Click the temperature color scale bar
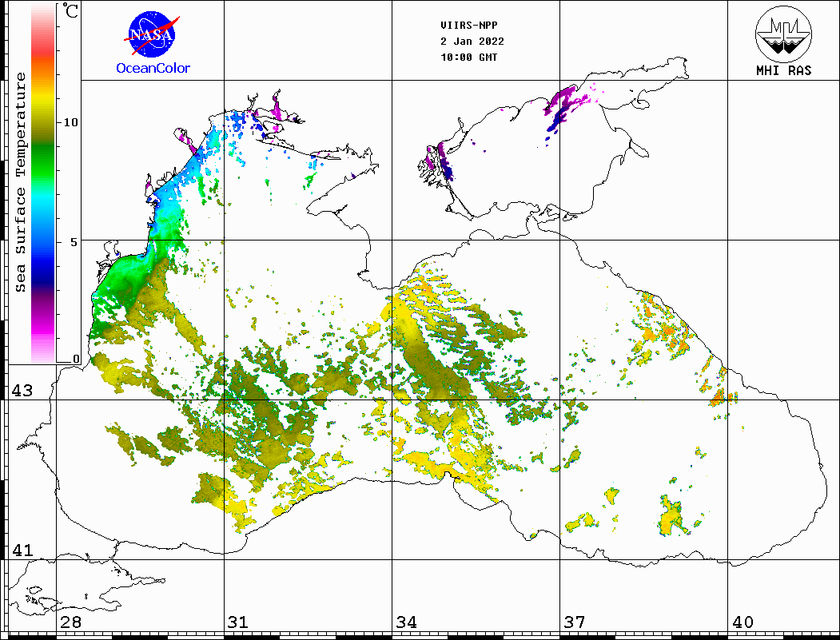 [43, 184]
